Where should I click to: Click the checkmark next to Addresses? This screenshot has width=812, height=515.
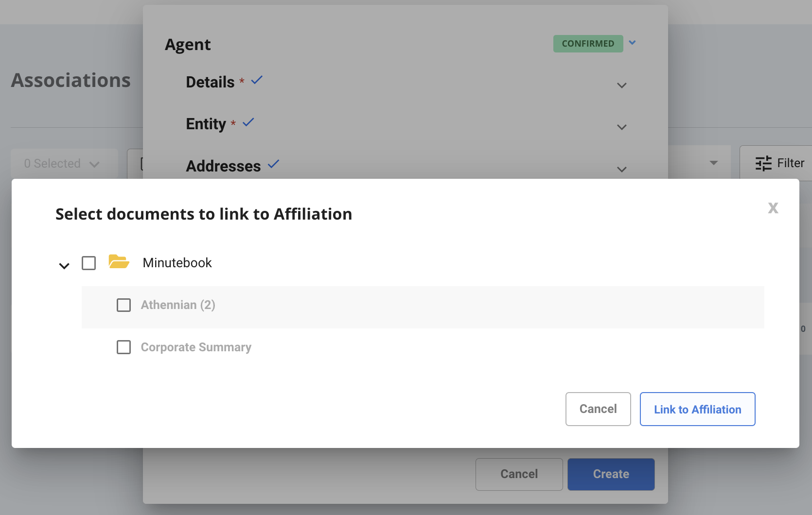pyautogui.click(x=273, y=164)
